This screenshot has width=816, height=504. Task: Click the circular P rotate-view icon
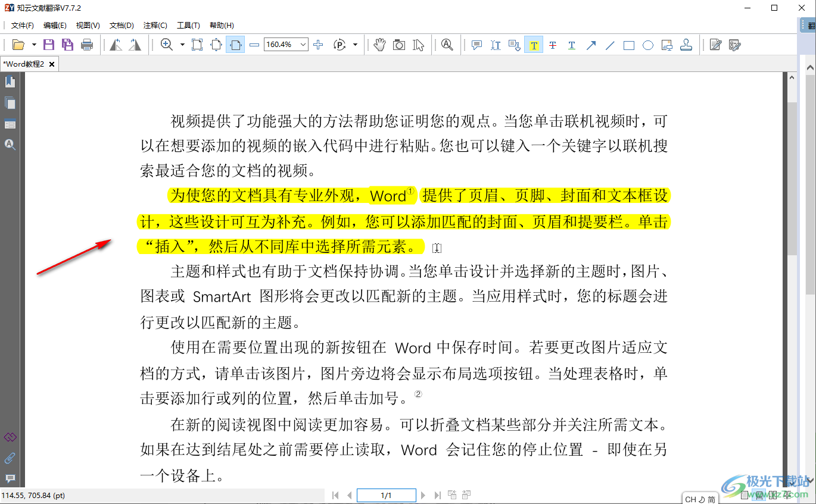[x=340, y=45]
